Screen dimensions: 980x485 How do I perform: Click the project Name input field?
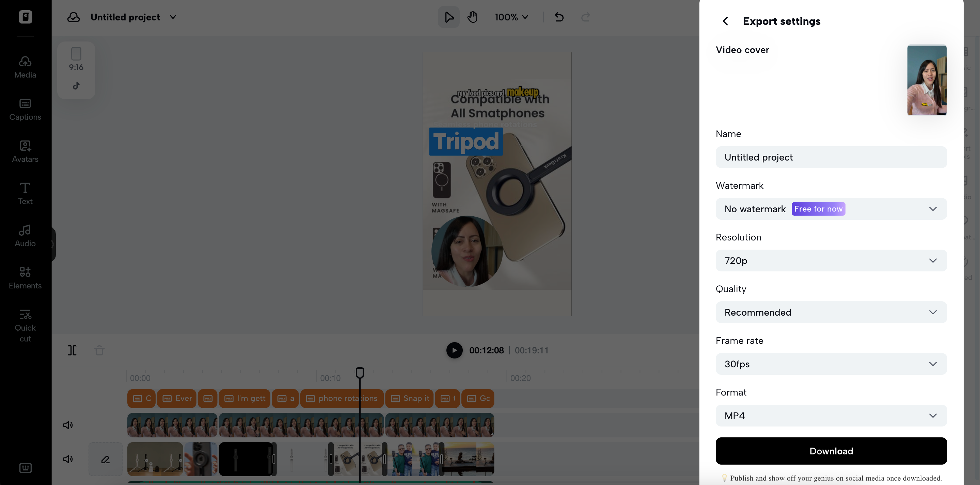(831, 157)
